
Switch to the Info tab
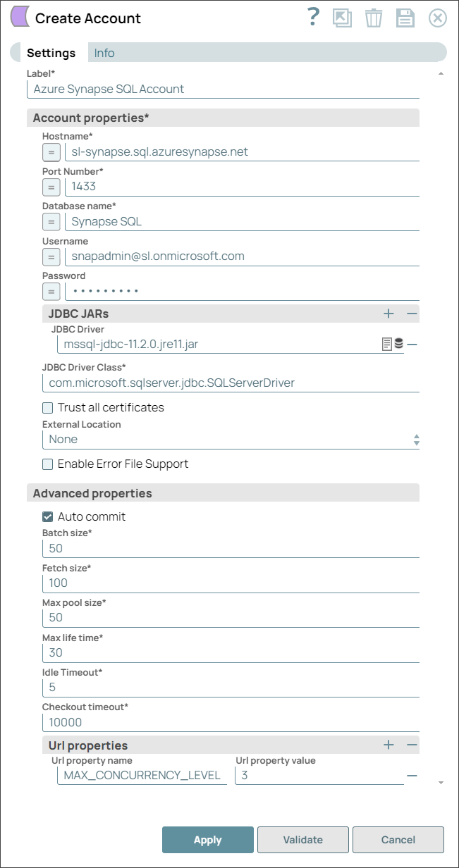[x=104, y=52]
